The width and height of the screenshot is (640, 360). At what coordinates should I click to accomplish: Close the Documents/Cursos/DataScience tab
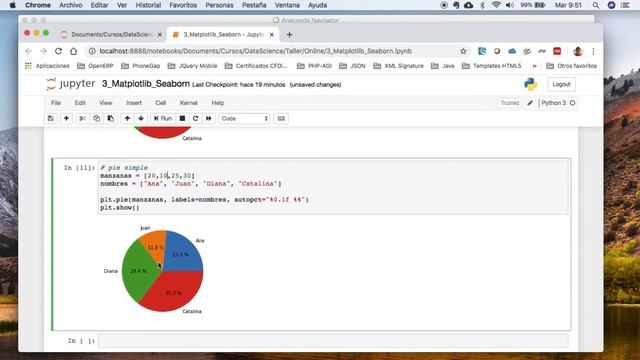click(160, 35)
